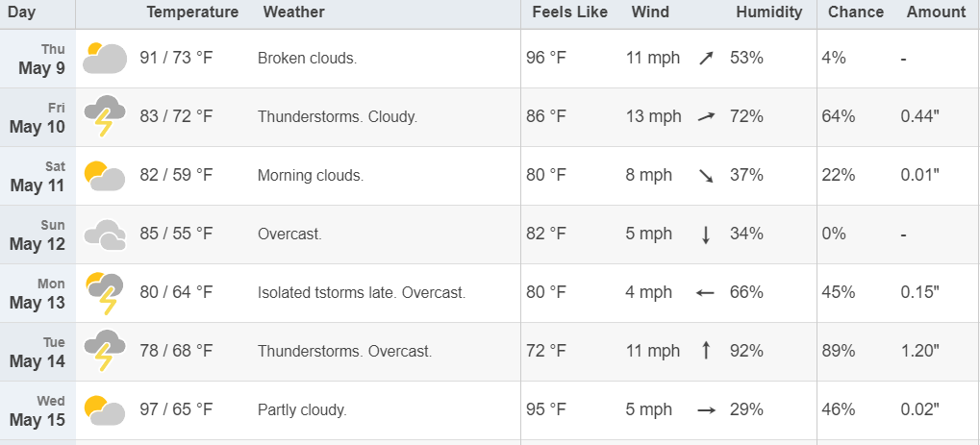Viewport: 980px width, 445px height.
Task: Click the Humidity column header
Action: [768, 12]
